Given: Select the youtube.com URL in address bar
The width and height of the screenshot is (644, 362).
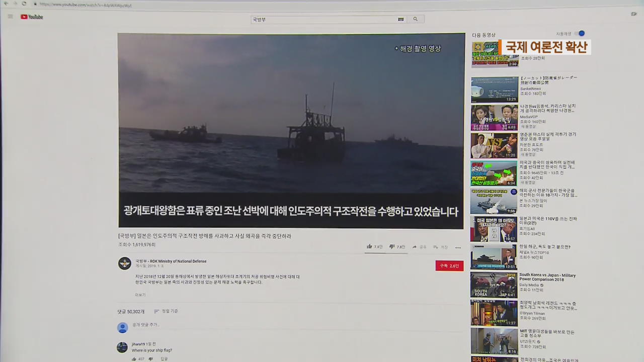Looking at the screenshot, I should pos(86,5).
